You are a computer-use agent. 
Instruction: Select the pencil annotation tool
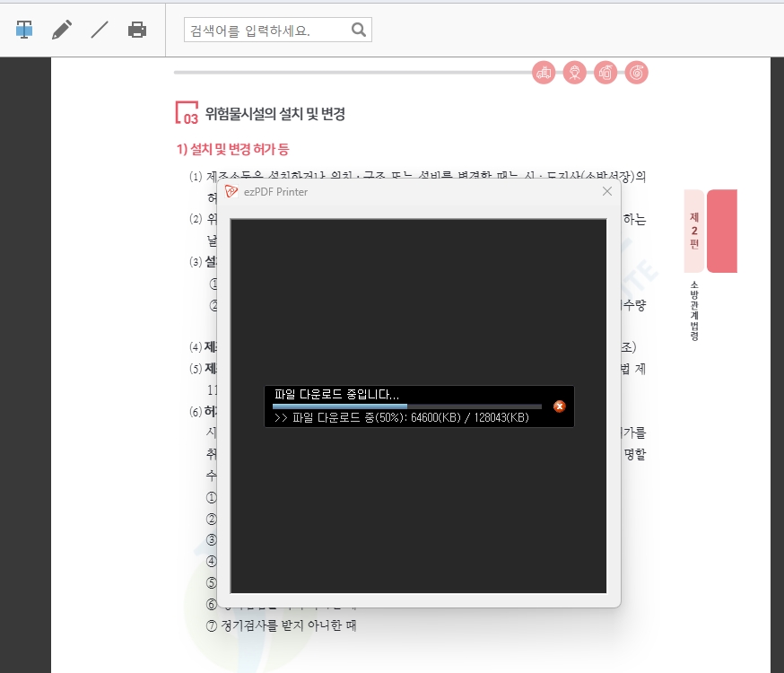pos(61,29)
